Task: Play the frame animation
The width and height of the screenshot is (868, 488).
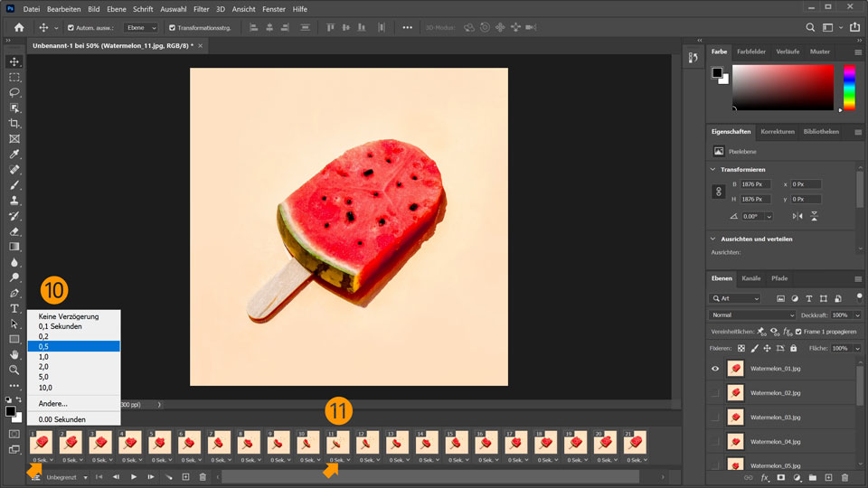Action: (134, 477)
